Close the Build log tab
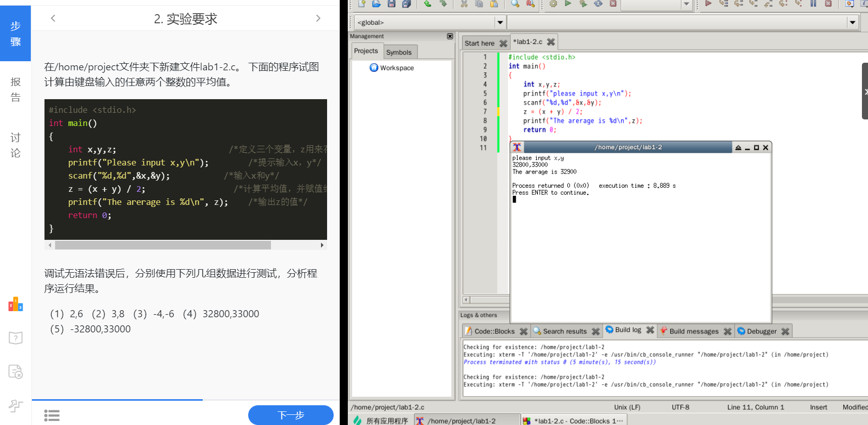The image size is (868, 425). (650, 330)
